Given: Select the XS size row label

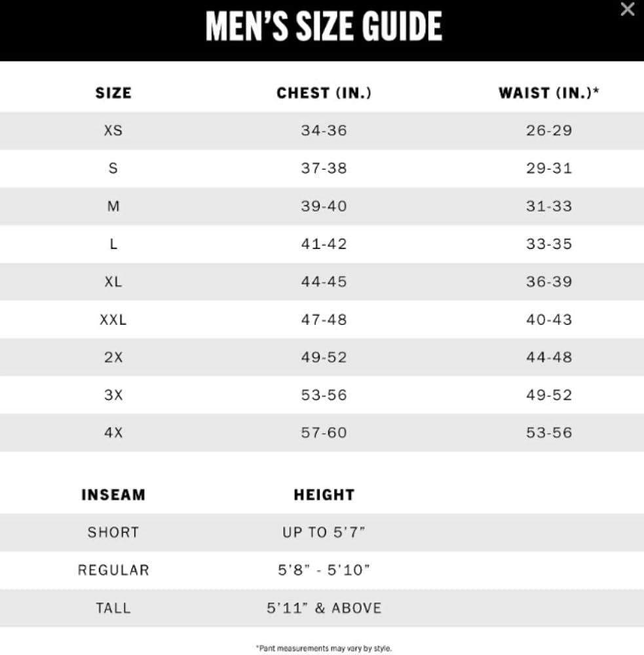Looking at the screenshot, I should 113,130.
